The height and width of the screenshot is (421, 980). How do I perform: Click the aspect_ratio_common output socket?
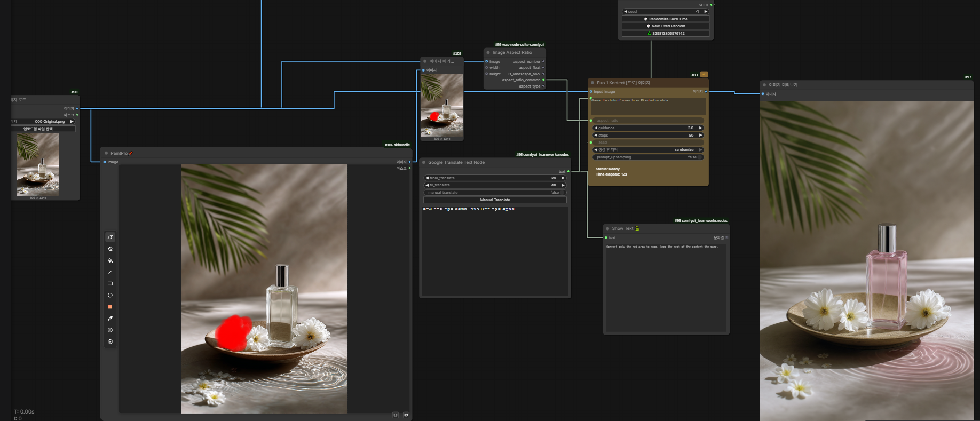coord(543,80)
